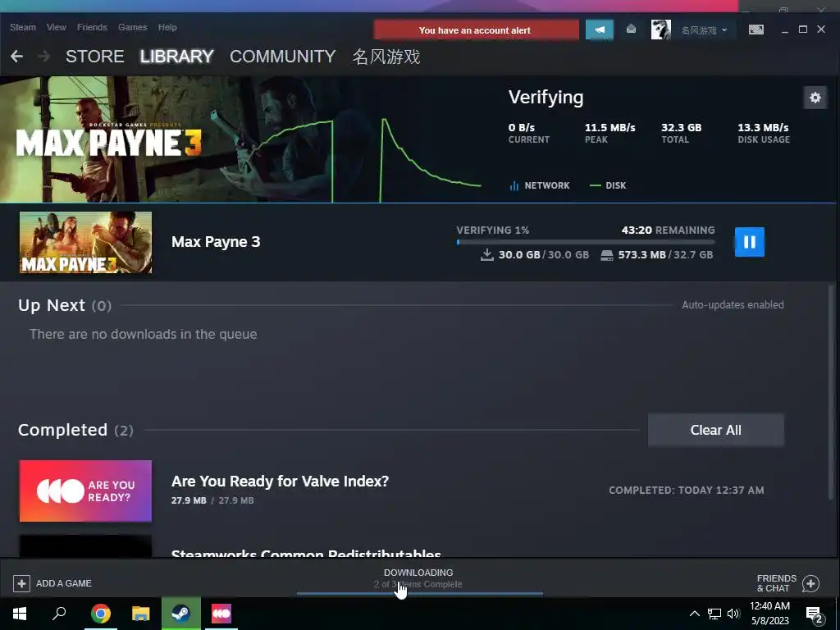Click the bottom downloading progress bar
This screenshot has width=840, height=630.
tap(419, 593)
